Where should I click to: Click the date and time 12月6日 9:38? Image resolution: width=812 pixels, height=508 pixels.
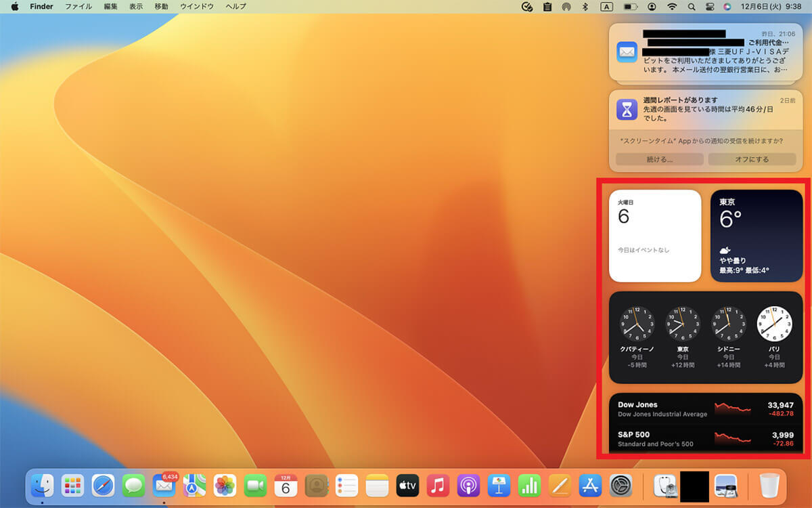[771, 6]
